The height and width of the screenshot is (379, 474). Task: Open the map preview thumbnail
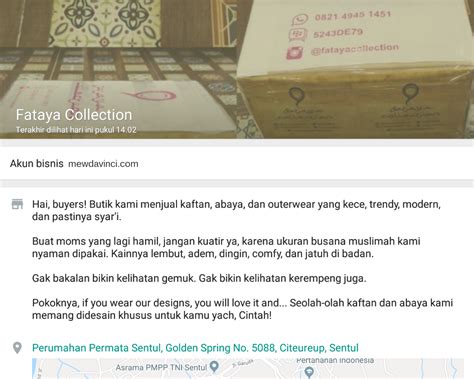[x=248, y=369]
